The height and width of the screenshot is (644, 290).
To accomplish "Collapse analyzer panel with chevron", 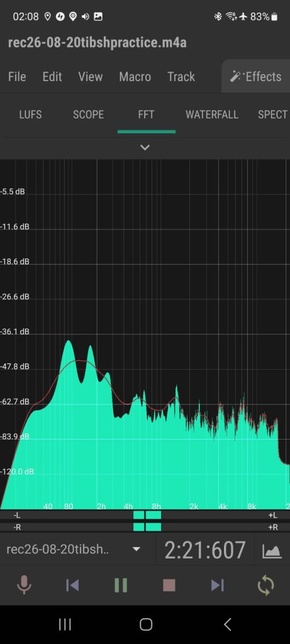I will [145, 147].
